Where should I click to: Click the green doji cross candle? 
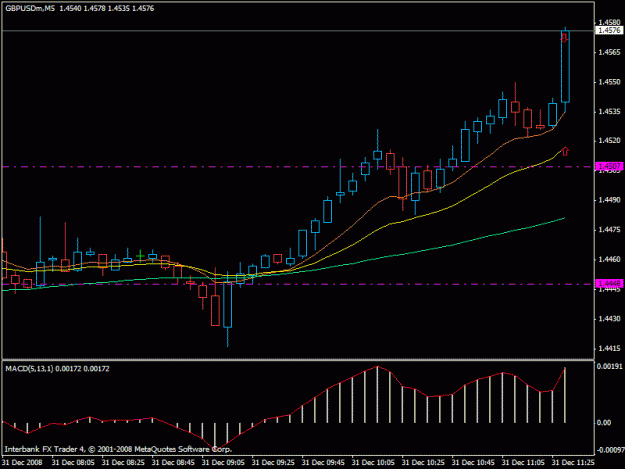pos(140,255)
